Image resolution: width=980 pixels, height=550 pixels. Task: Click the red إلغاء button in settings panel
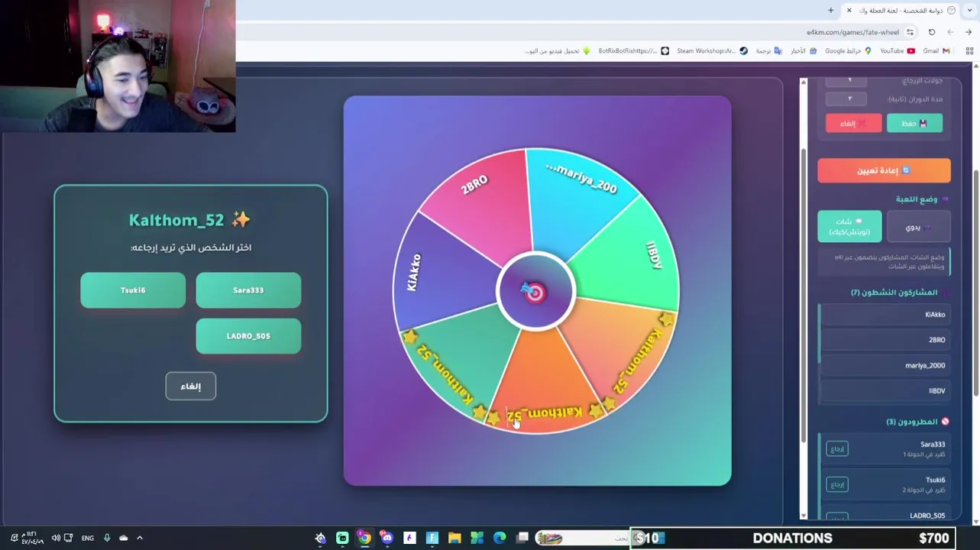point(853,123)
